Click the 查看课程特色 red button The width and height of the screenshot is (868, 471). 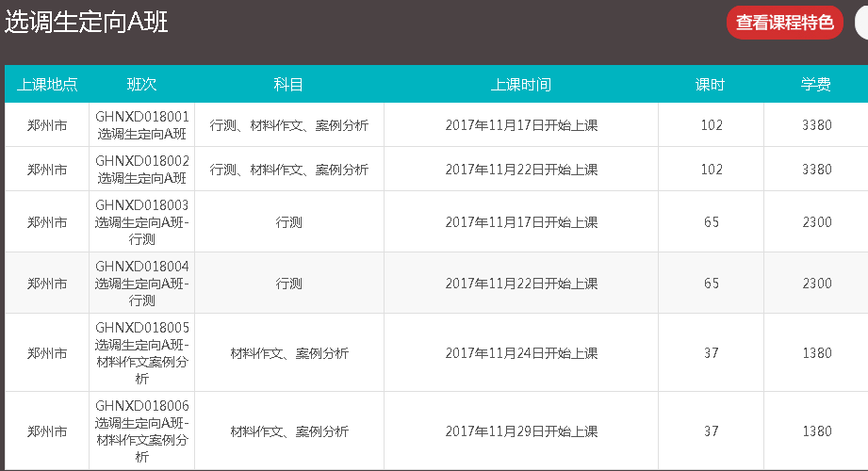[784, 23]
